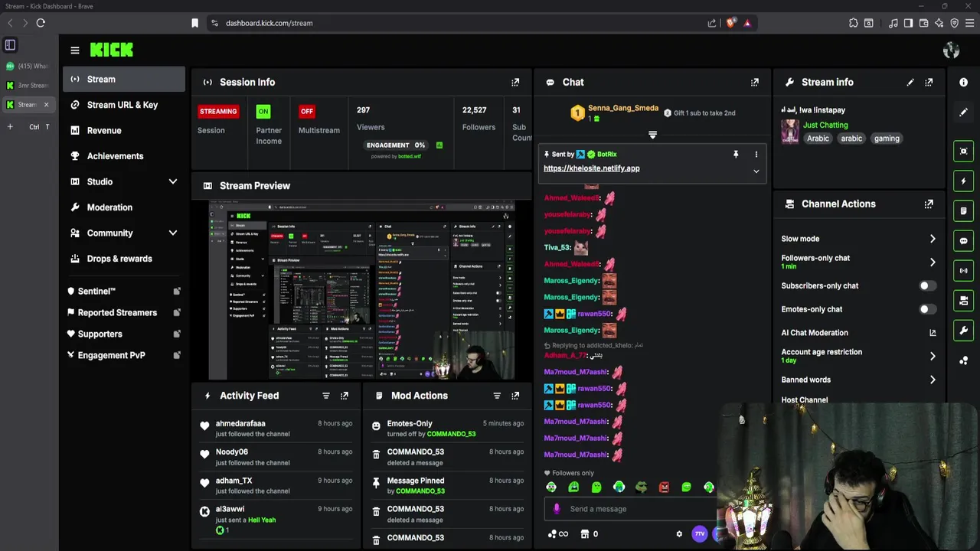Click the microphone icon in chat input

pos(557,509)
